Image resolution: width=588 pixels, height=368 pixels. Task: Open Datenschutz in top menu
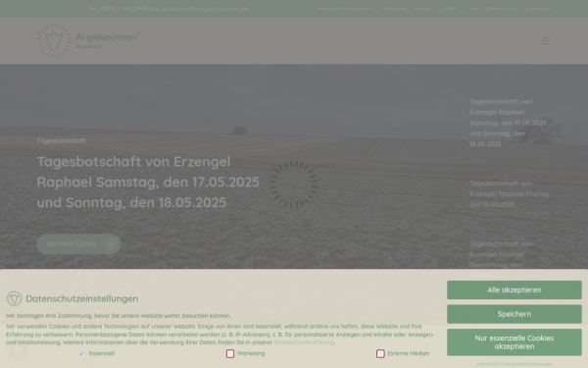click(x=502, y=8)
